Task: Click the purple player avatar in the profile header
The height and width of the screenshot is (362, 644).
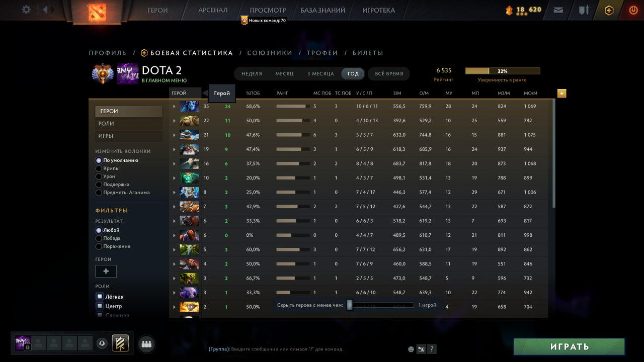Action: tap(128, 74)
